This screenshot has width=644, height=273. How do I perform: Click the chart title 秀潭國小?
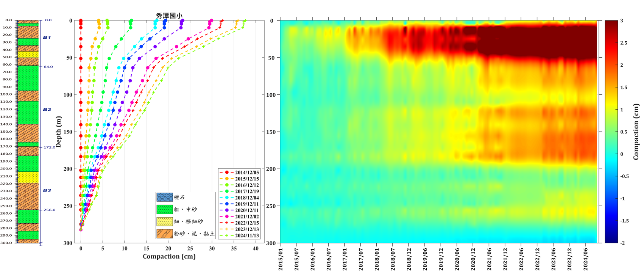169,16
